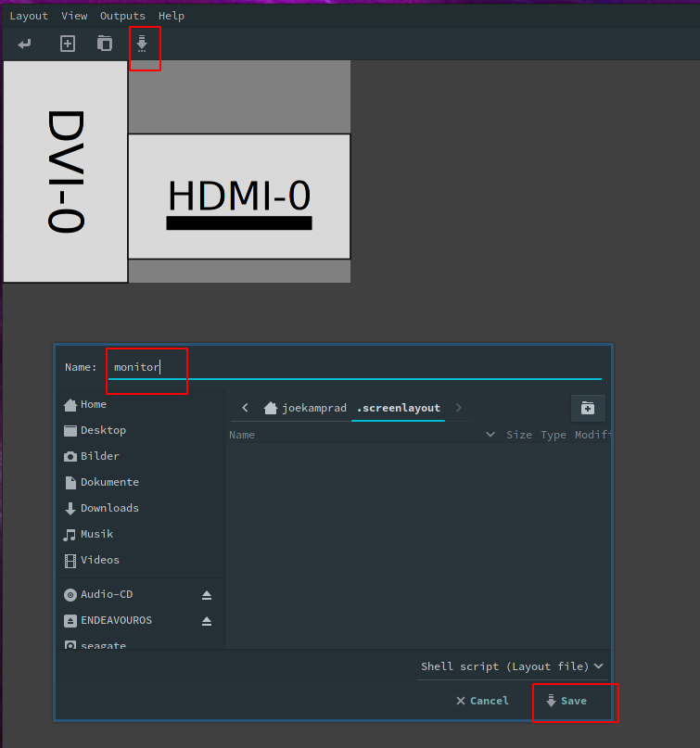The image size is (700, 748).
Task: Click the create new folder icon
Action: point(587,408)
